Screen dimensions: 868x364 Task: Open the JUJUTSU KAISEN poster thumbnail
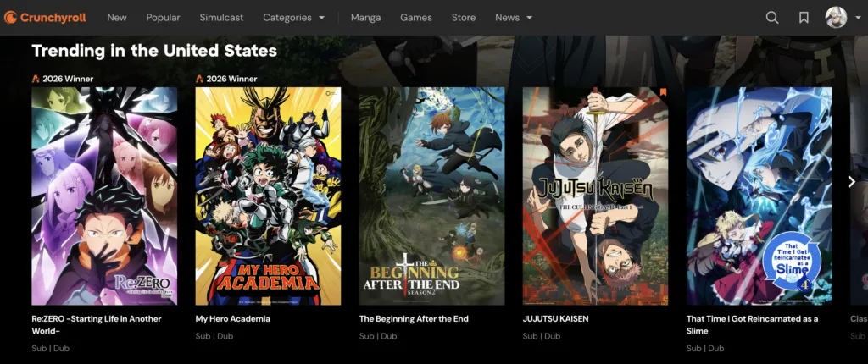tap(596, 196)
